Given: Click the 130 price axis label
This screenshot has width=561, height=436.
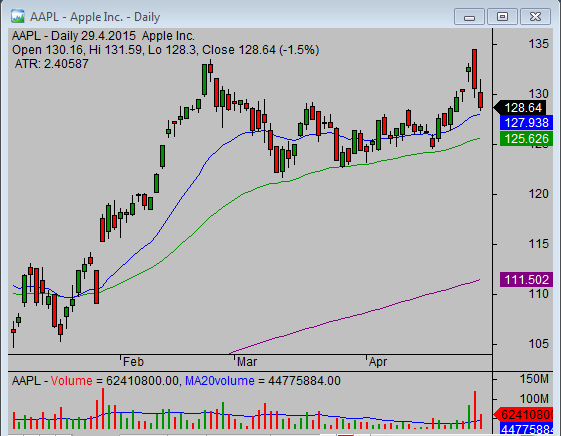Looking at the screenshot, I should point(538,94).
